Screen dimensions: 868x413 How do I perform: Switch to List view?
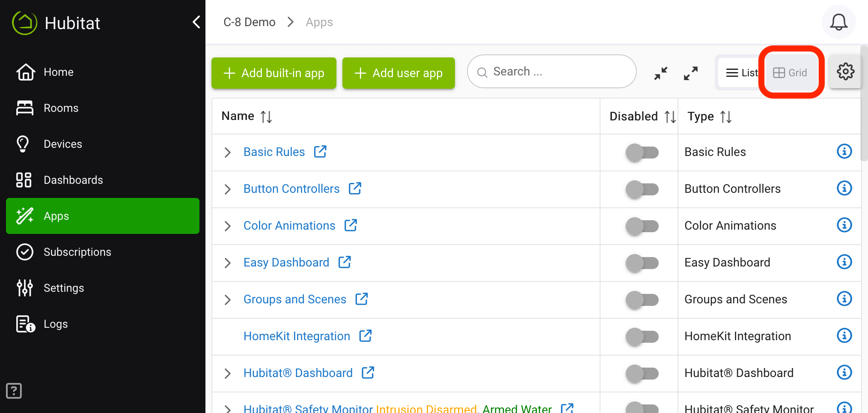point(742,73)
